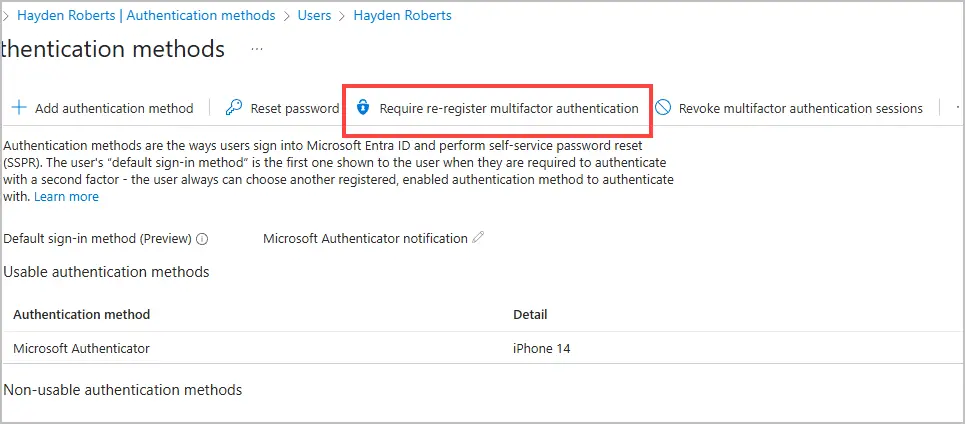Click the key icon beside Reset password
The image size is (965, 424).
click(234, 108)
